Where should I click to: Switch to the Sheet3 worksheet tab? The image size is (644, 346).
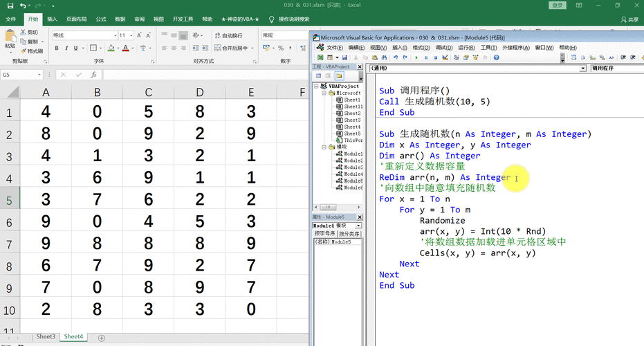46,336
